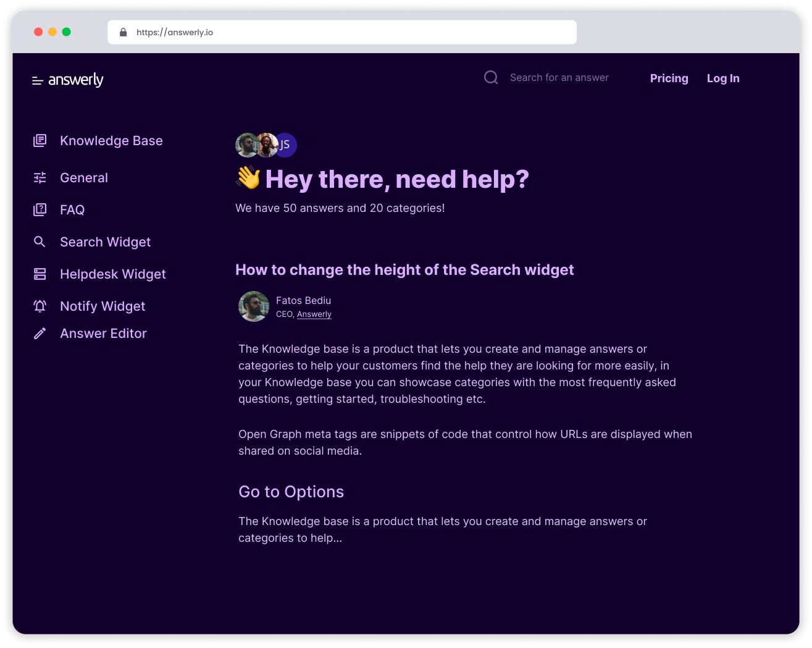This screenshot has height=648, width=812.
Task: Click the FAQ question-mark icon
Action: (40, 210)
